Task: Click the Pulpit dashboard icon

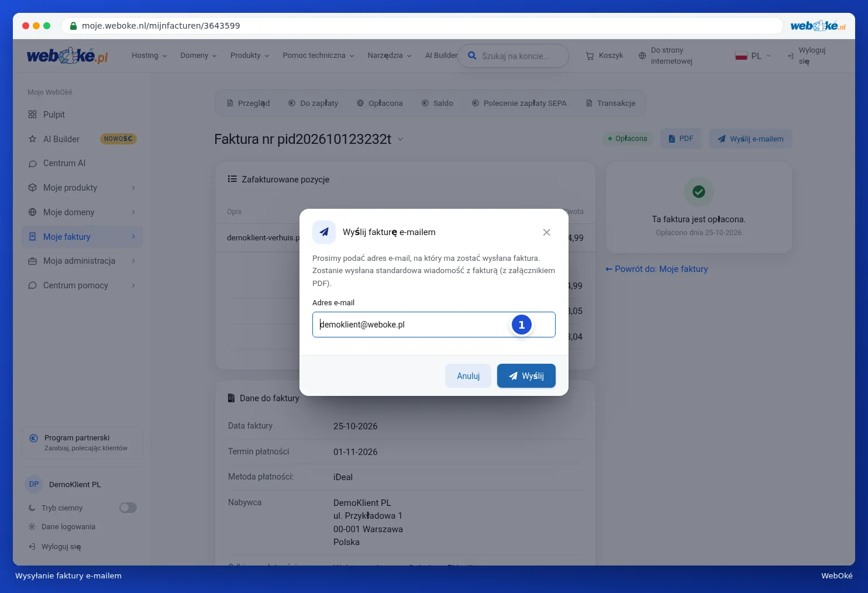Action: coord(32,115)
